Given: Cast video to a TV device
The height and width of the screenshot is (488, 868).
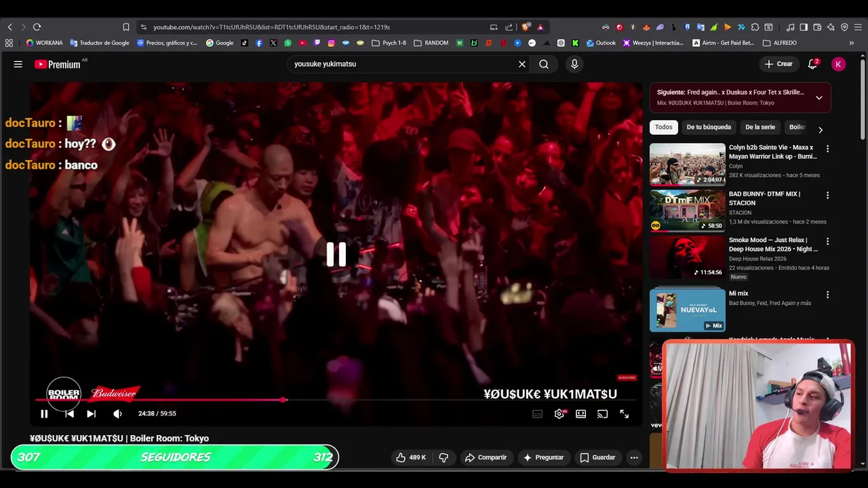Looking at the screenshot, I should tap(602, 414).
